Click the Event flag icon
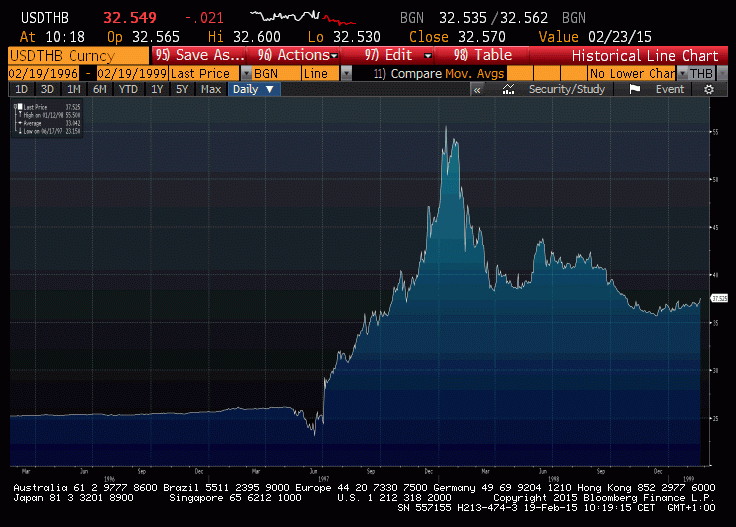 coord(634,90)
